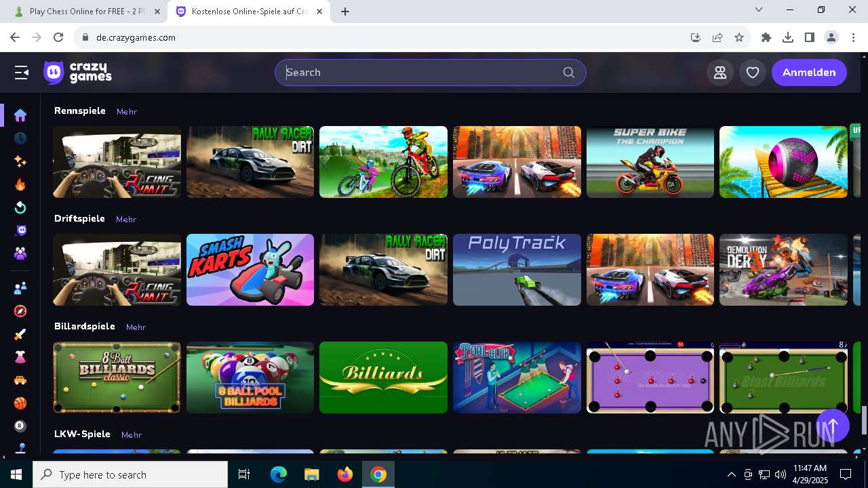Viewport: 868px width, 488px height.
Task: Click the Anmelden button
Action: point(809,73)
